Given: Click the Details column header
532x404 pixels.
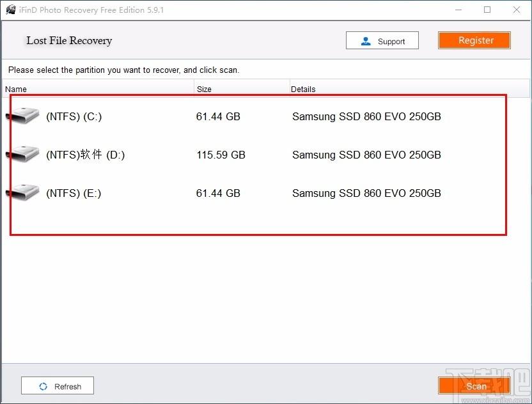Looking at the screenshot, I should click(x=409, y=89).
